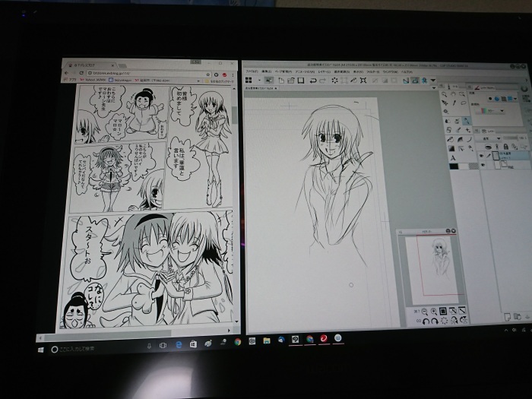This screenshot has height=399, width=532.
Task: Click Fill bucket icon in top toolbar
Action: click(x=353, y=81)
